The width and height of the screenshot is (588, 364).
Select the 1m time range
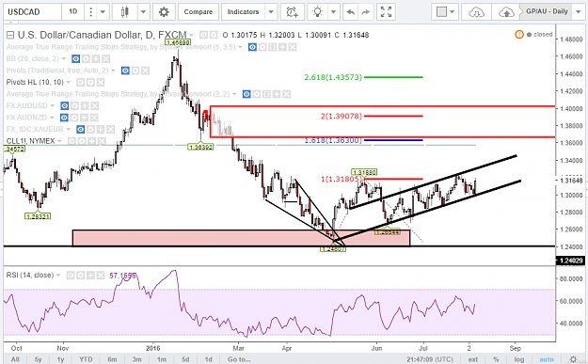tap(162, 359)
